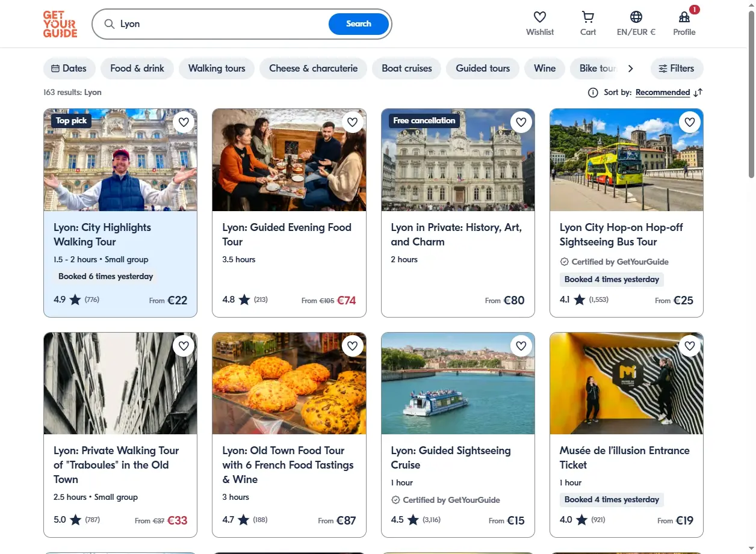
Task: Click the 163 results: Lyon text
Action: click(72, 93)
